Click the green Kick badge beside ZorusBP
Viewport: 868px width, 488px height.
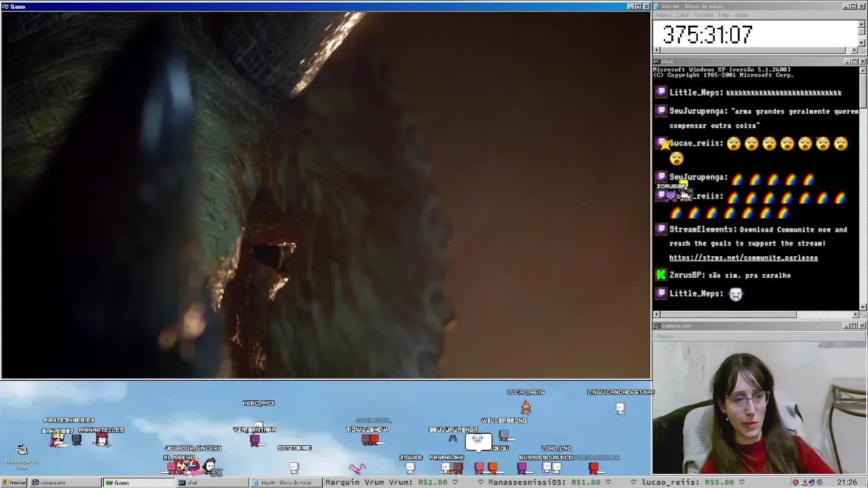coord(661,275)
